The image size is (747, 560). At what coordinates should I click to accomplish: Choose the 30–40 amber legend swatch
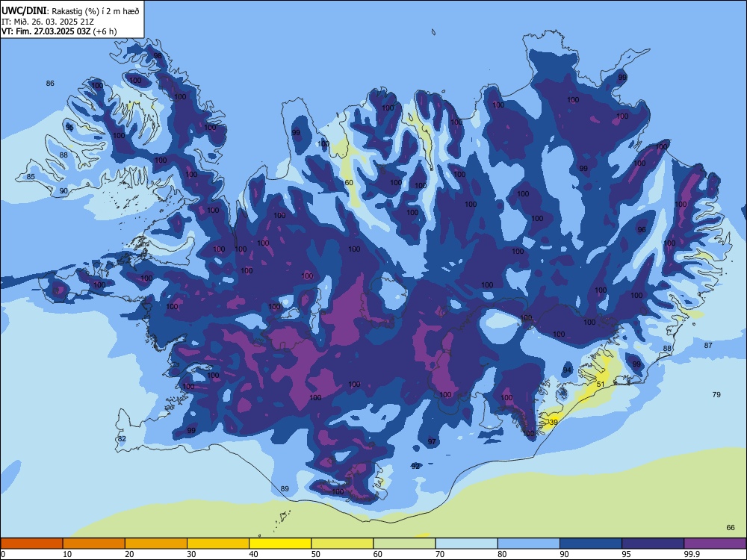point(218,544)
